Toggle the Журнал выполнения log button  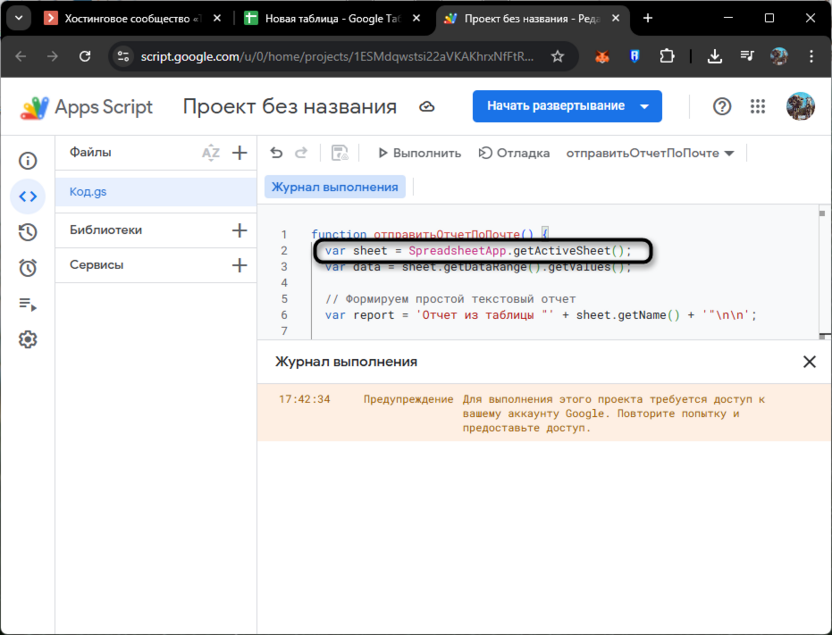335,186
